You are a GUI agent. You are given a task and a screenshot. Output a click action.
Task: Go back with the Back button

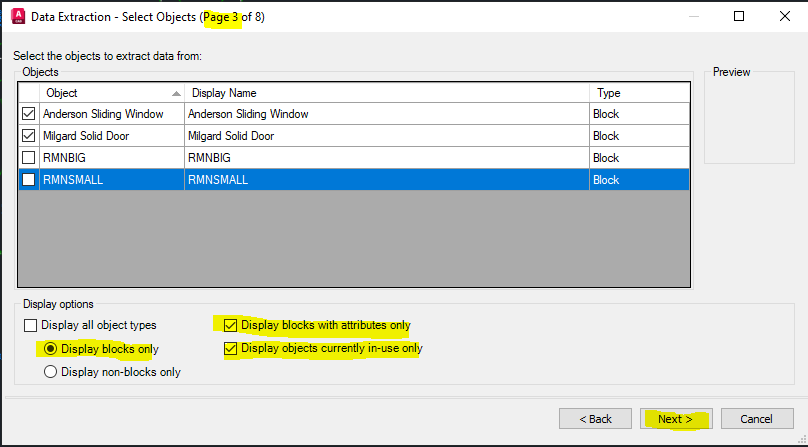595,419
